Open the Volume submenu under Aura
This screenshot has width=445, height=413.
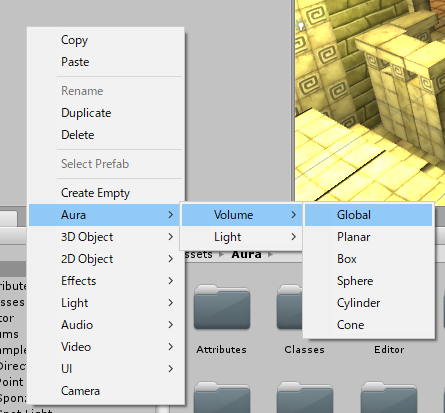coord(241,215)
